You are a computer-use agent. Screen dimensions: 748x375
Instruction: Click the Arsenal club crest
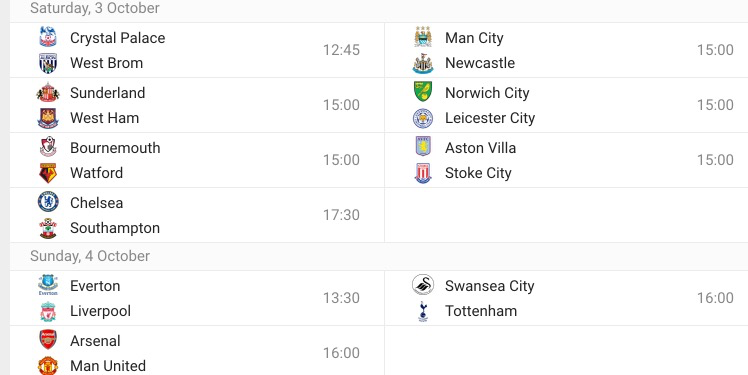click(x=48, y=340)
